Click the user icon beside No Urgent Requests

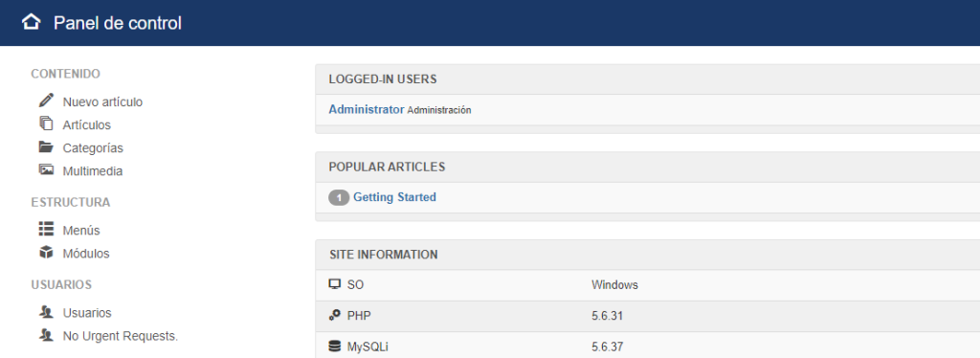point(46,335)
